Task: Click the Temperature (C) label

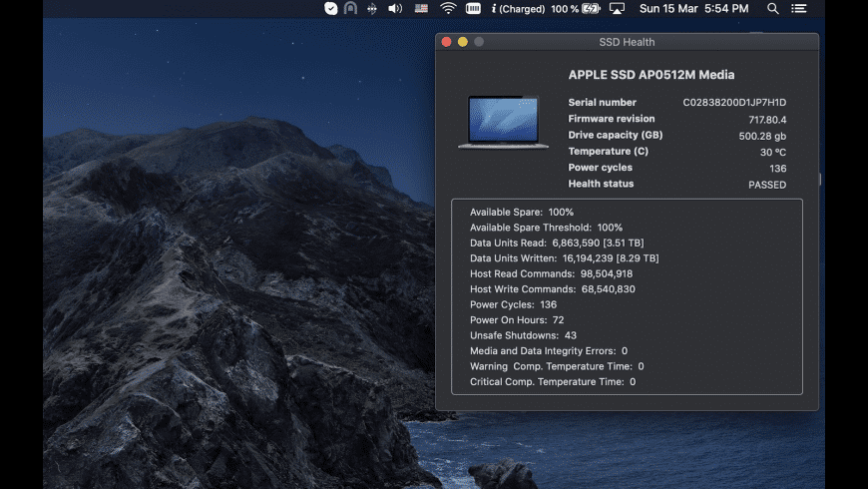Action: [x=608, y=151]
